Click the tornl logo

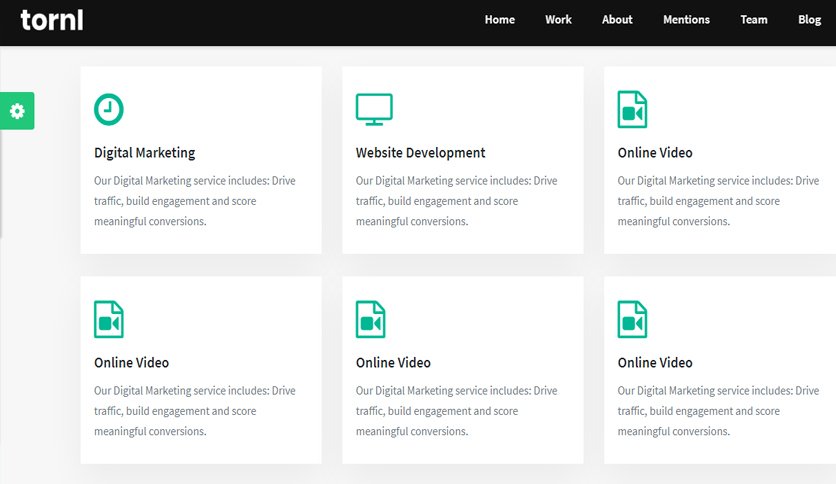52,20
